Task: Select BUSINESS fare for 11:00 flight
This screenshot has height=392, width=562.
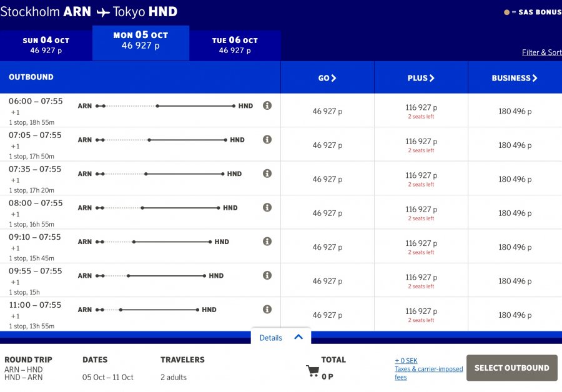Action: tap(515, 315)
